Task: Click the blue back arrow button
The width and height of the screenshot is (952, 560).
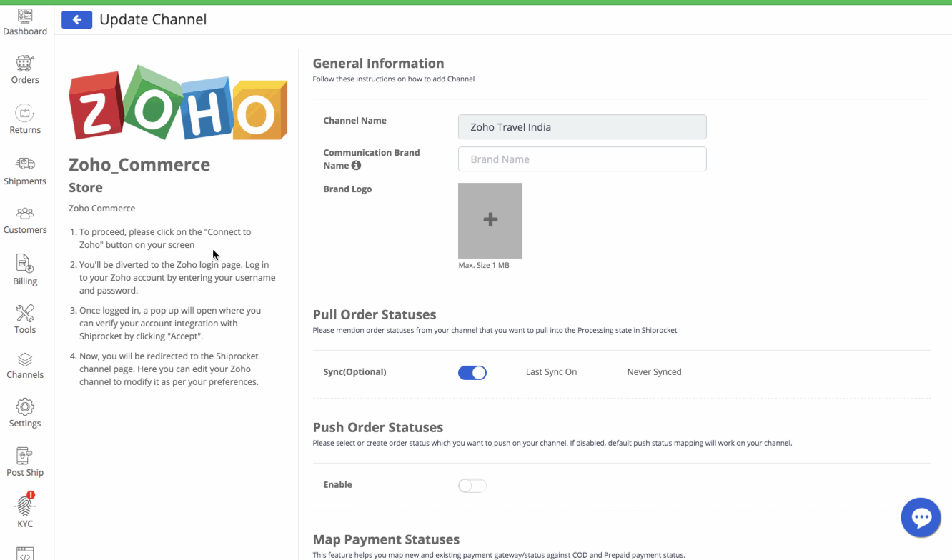Action: pyautogui.click(x=76, y=19)
